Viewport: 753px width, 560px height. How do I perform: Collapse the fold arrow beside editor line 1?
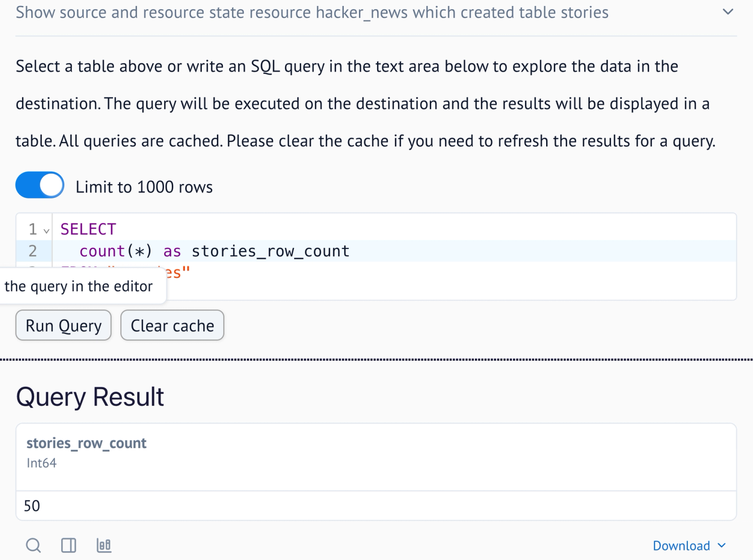[46, 231]
